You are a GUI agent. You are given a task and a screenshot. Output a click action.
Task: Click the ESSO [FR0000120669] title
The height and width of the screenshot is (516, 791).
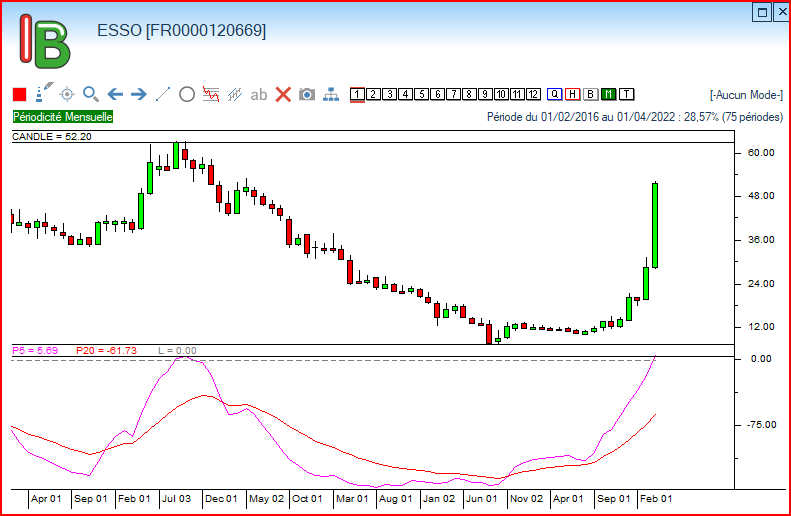(182, 31)
